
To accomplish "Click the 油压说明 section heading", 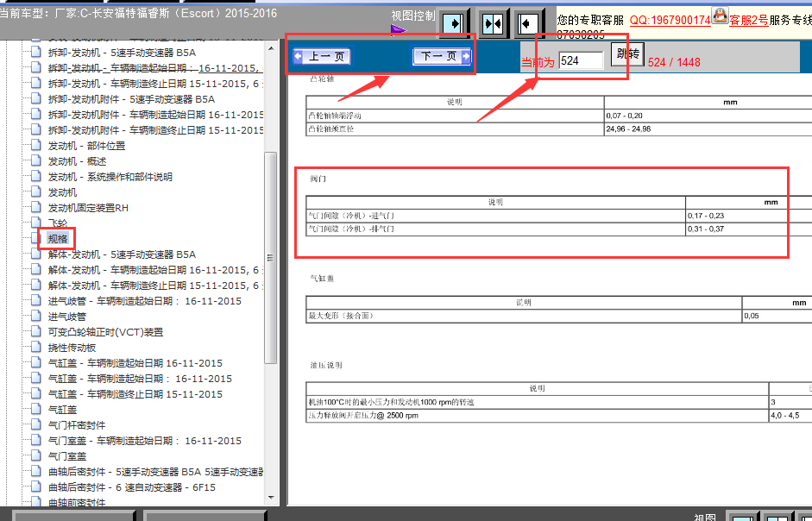I will point(325,365).
